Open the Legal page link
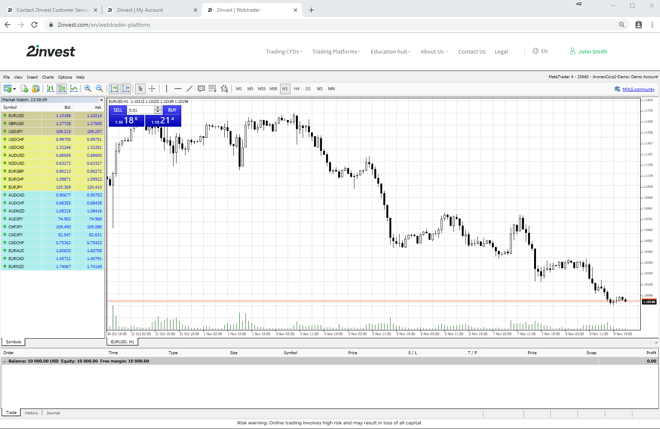The width and height of the screenshot is (660, 429). (x=501, y=51)
